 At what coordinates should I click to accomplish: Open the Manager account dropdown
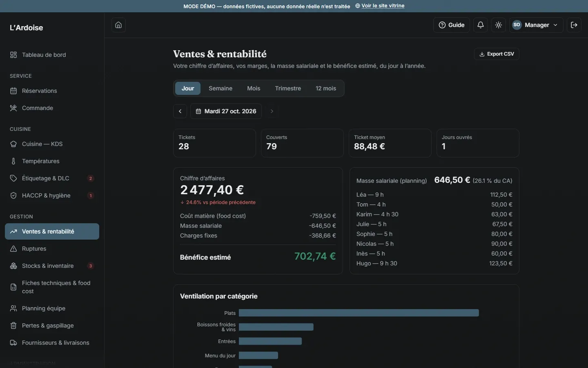(536, 25)
